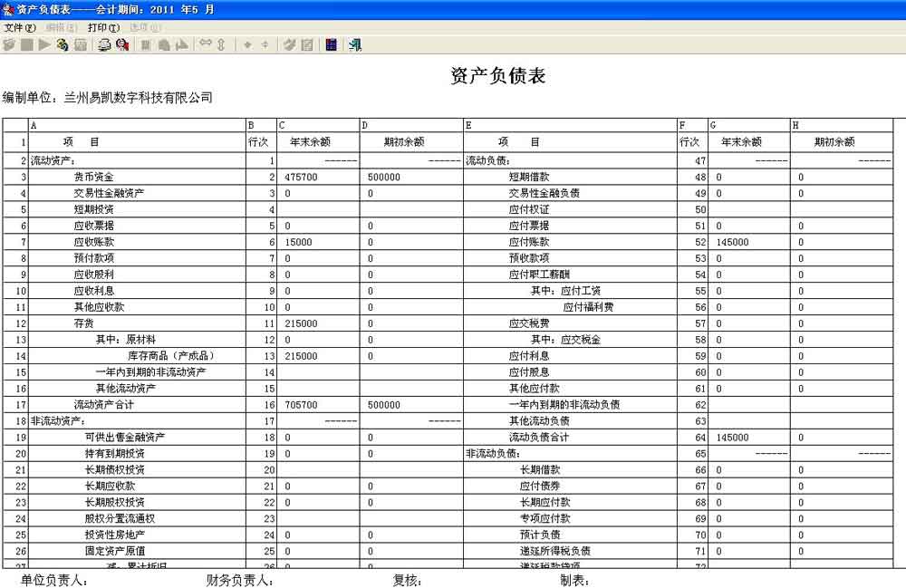Click the app icon in the title bar

(x=8, y=8)
